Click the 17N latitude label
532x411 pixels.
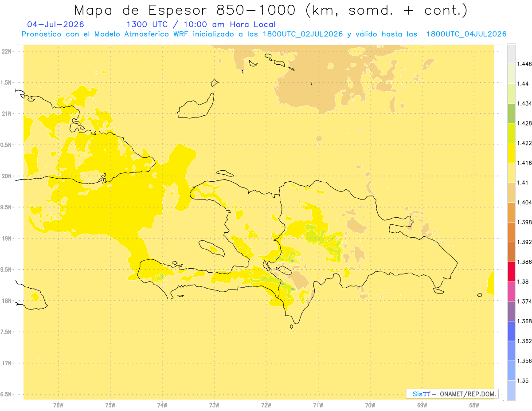[x=7, y=363]
